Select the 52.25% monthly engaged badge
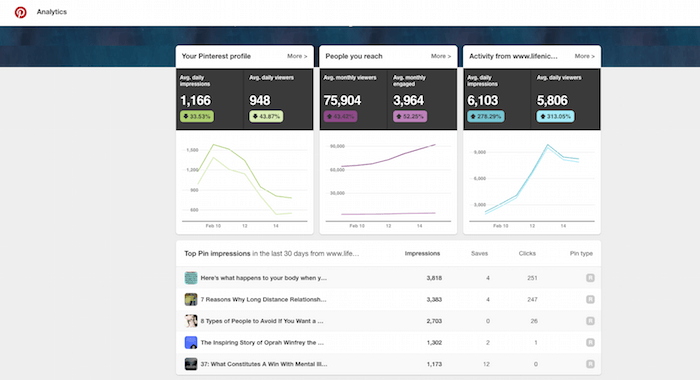This screenshot has height=380, width=700. click(x=410, y=117)
